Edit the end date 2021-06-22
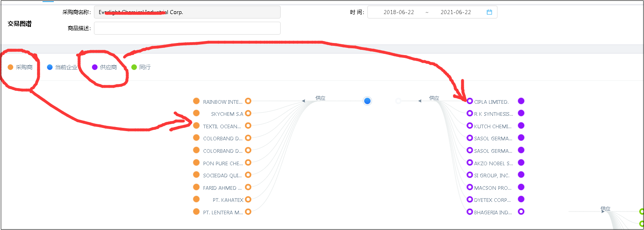The width and height of the screenshot is (644, 230). pos(456,12)
